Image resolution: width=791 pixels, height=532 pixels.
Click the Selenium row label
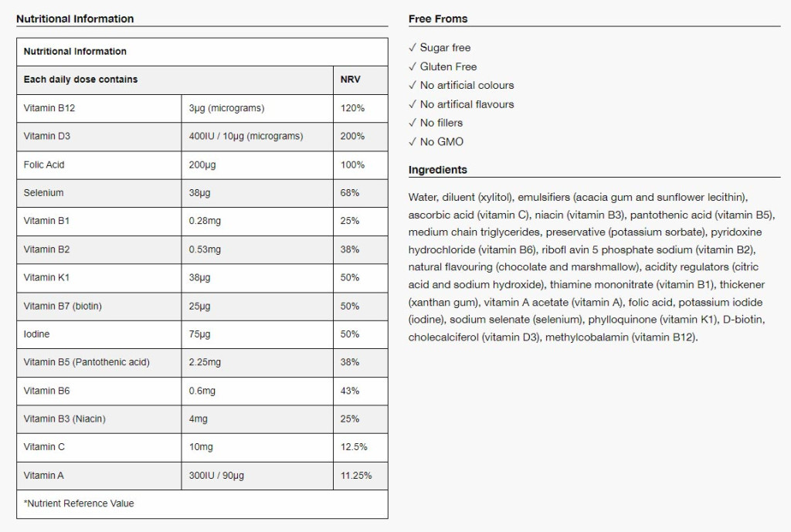[43, 192]
